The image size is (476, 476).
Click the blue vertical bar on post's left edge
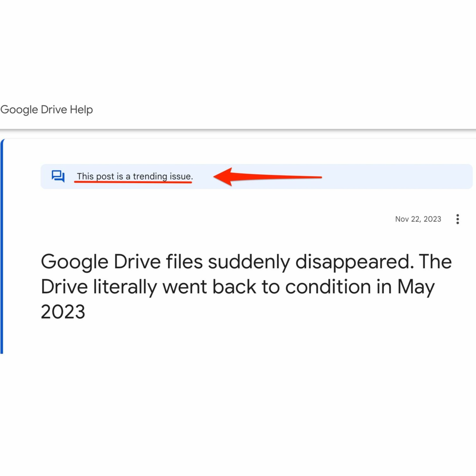[2, 246]
